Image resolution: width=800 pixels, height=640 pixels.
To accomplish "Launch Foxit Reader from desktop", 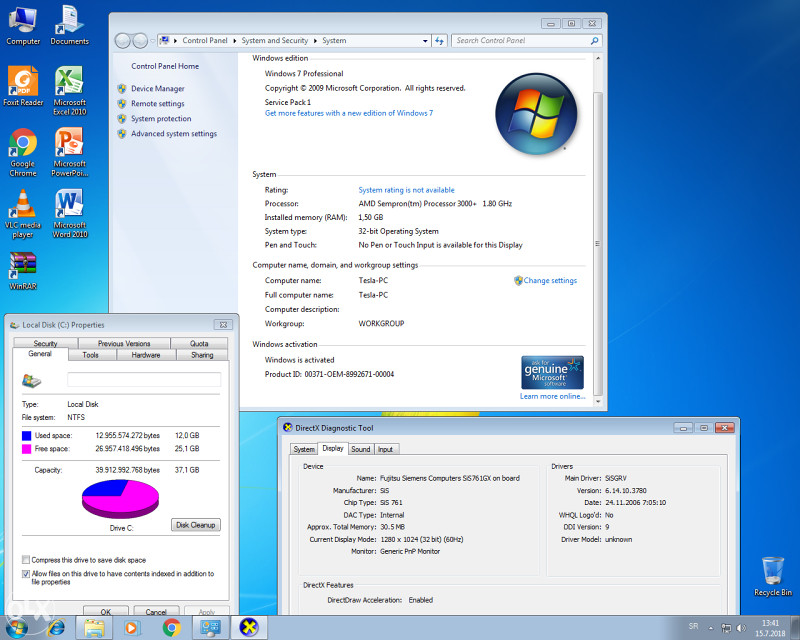I will (x=23, y=86).
